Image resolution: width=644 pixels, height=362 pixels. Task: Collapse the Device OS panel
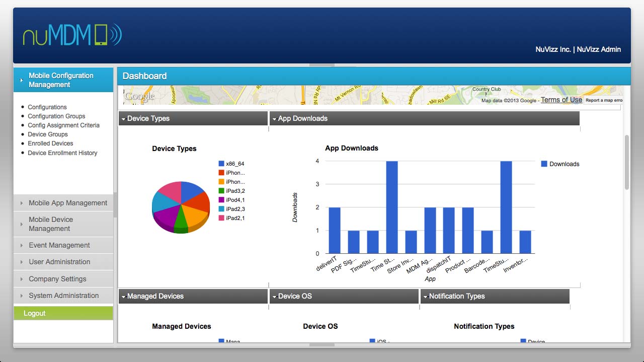click(274, 297)
